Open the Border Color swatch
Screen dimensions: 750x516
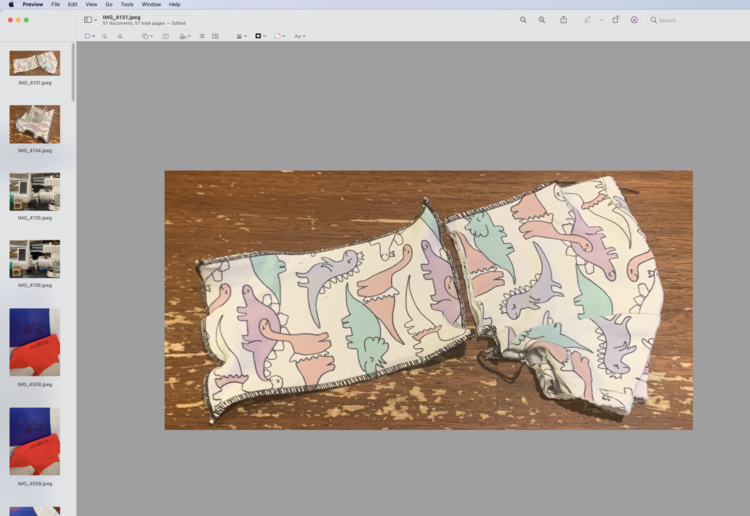(x=260, y=36)
